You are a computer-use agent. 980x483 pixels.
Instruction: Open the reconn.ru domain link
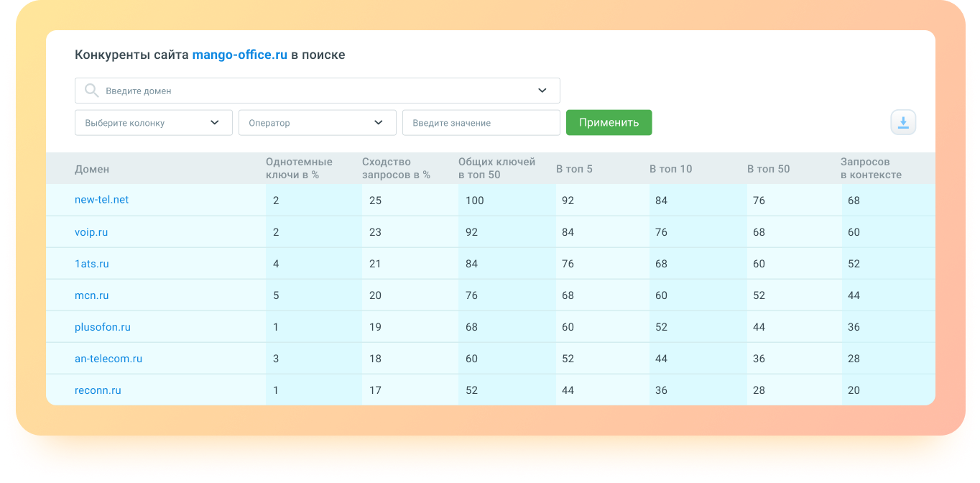[x=98, y=390]
